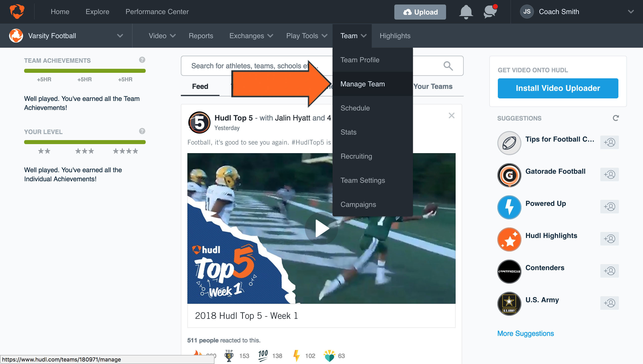Select Manage Team from Team menu
The width and height of the screenshot is (643, 364).
pos(373,84)
